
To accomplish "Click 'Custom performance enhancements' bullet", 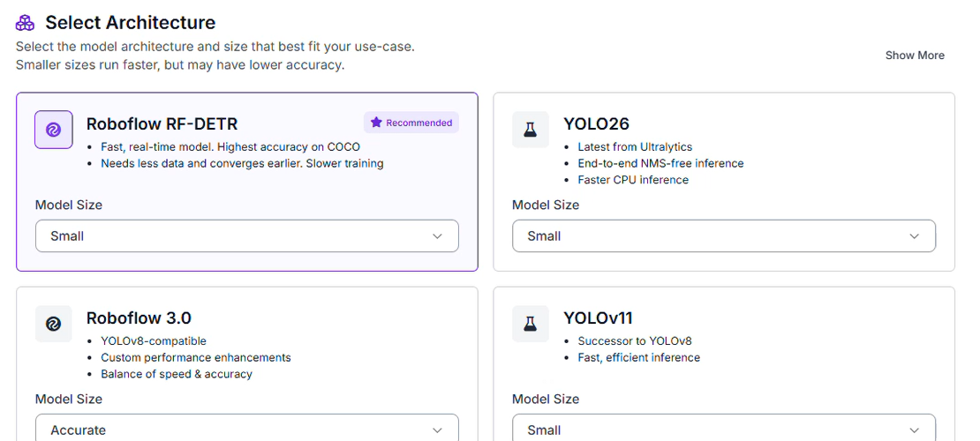I will [x=196, y=357].
